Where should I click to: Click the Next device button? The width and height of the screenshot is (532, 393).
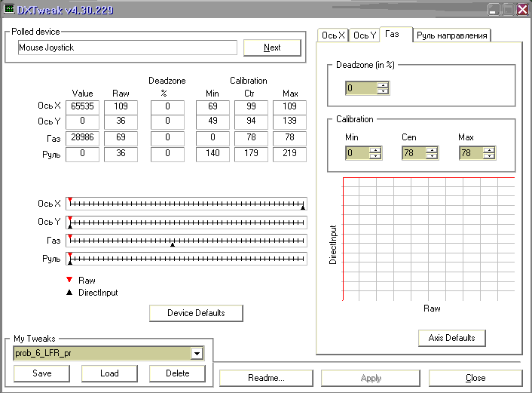(x=272, y=48)
